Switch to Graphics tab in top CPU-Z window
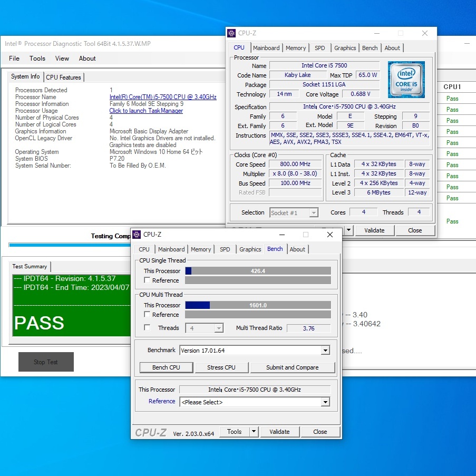Image resolution: width=476 pixels, height=476 pixels. pyautogui.click(x=345, y=48)
